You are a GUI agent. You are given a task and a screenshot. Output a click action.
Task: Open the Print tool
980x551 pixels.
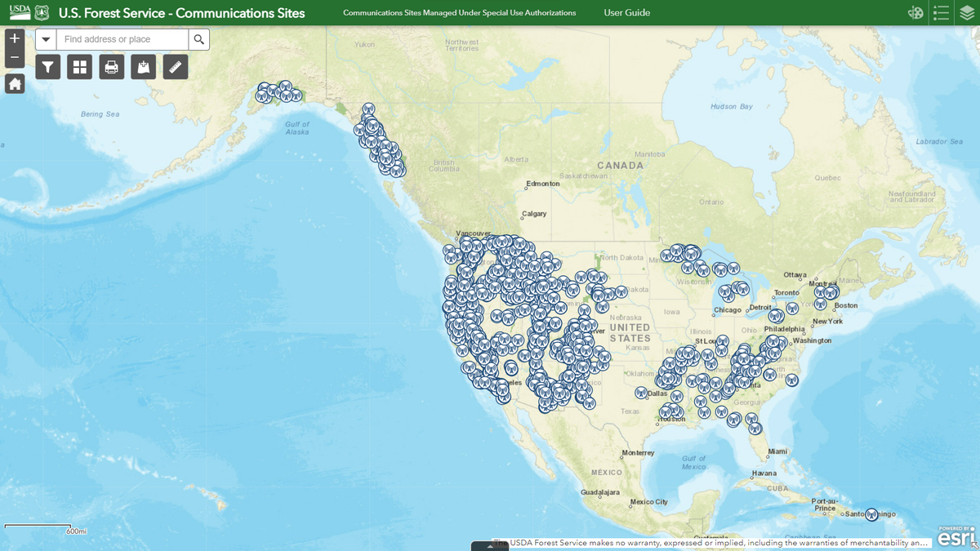pyautogui.click(x=111, y=66)
